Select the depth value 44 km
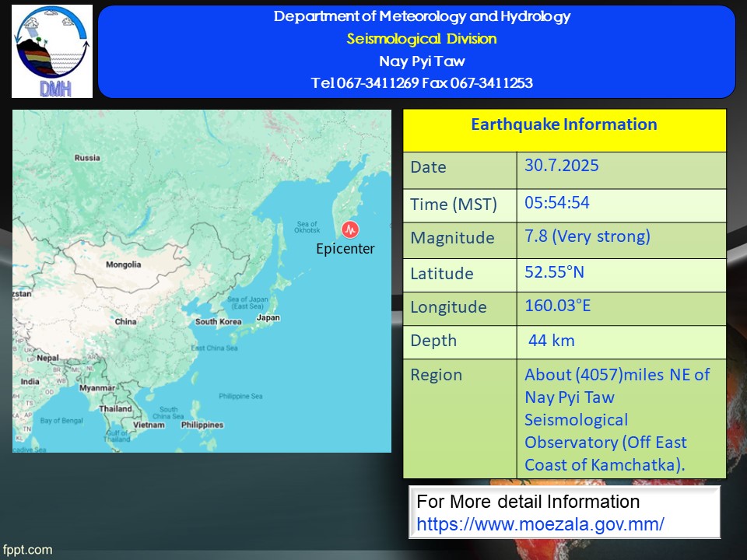This screenshot has width=747, height=560. coord(552,340)
